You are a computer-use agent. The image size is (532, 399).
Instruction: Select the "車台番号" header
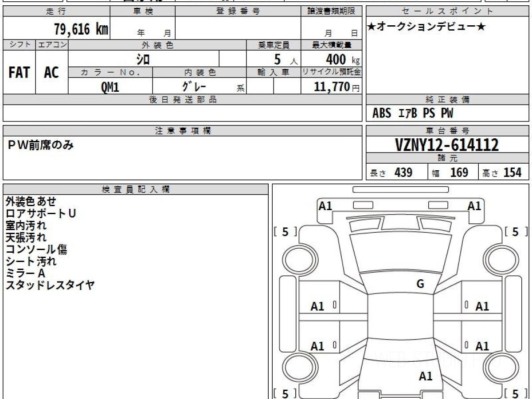coord(448,131)
